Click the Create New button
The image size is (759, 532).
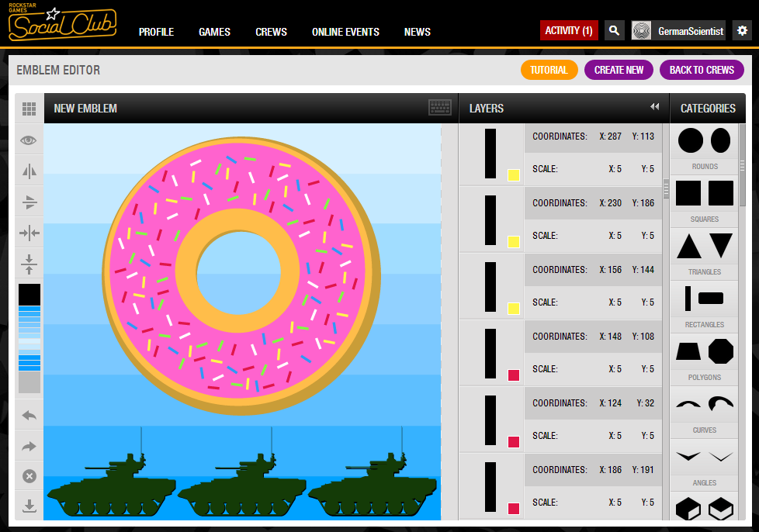pos(619,70)
